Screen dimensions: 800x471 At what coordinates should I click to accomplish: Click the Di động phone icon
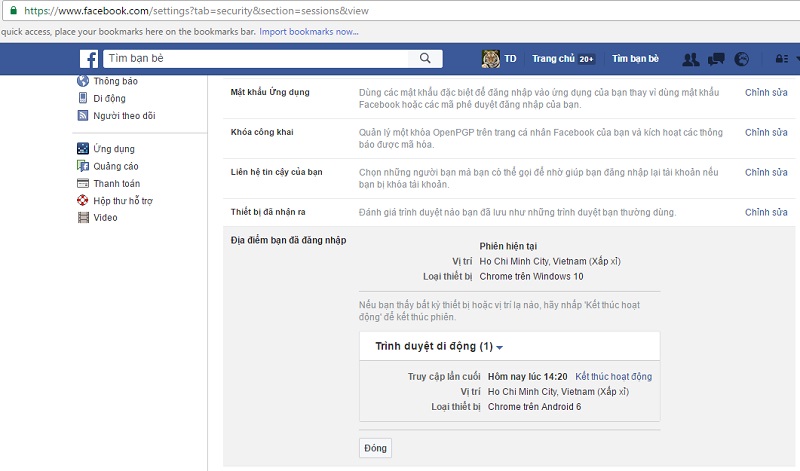(83, 98)
